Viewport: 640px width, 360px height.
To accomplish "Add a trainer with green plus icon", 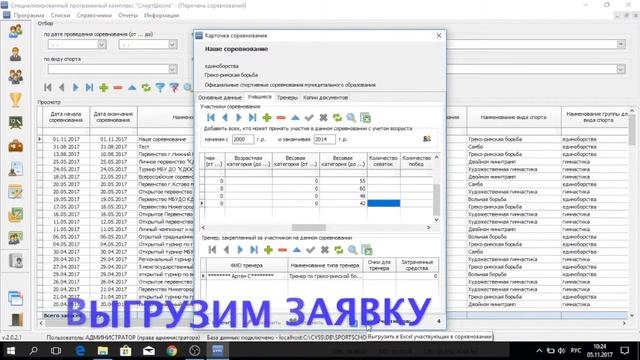I will click(x=268, y=250).
